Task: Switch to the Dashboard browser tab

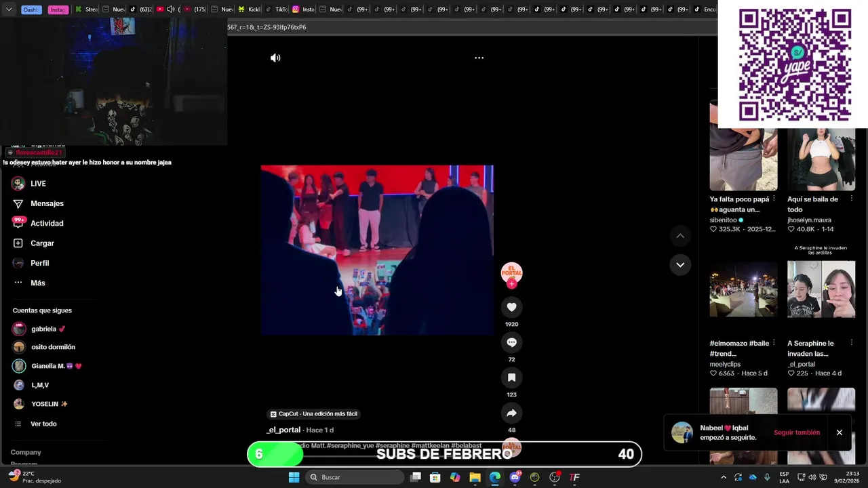Action: pyautogui.click(x=32, y=9)
